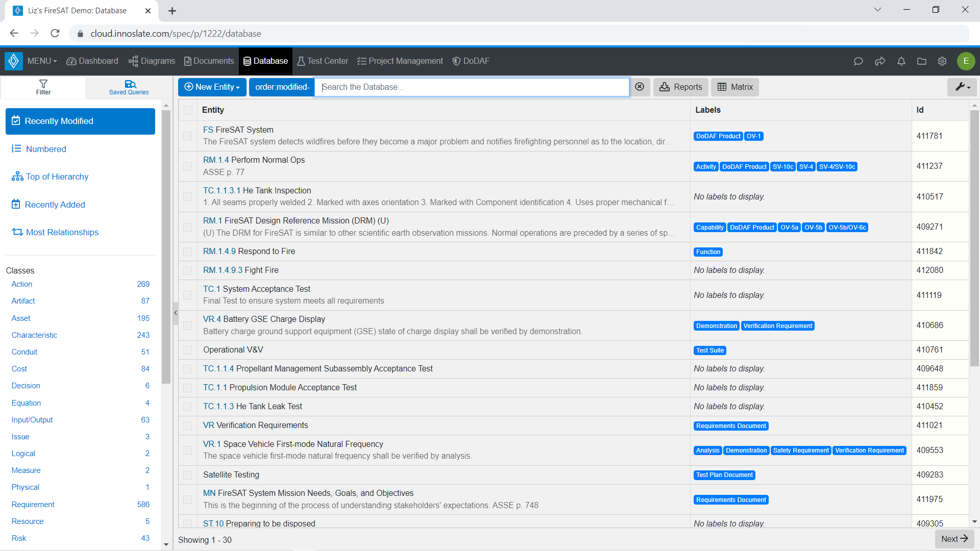Open the user avatar E menu
This screenshot has width=980, height=551.
tap(966, 61)
